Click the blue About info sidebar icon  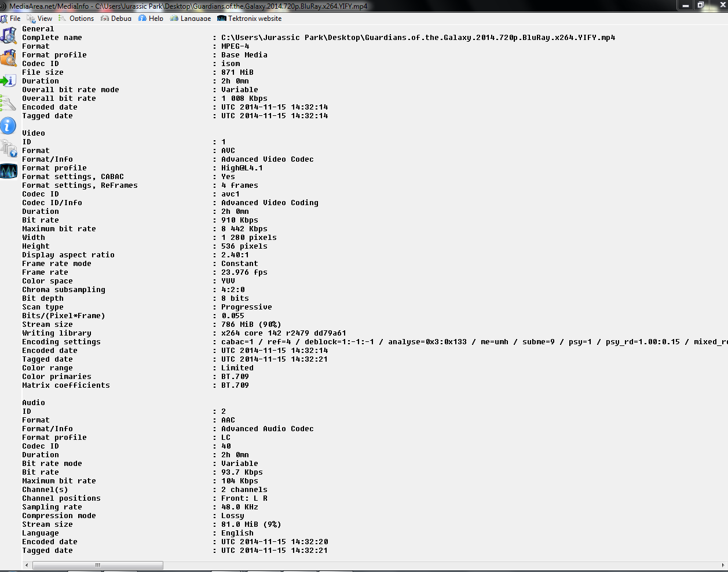(x=8, y=126)
